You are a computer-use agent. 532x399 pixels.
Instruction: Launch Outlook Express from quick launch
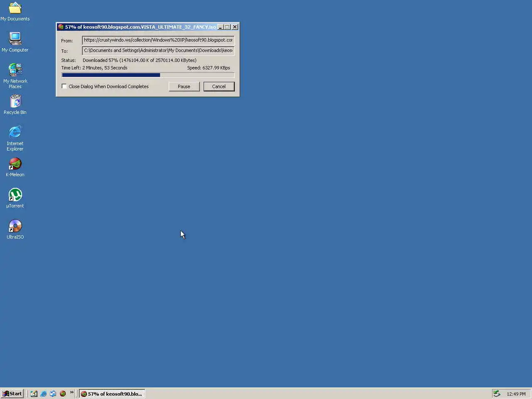pyautogui.click(x=53, y=394)
